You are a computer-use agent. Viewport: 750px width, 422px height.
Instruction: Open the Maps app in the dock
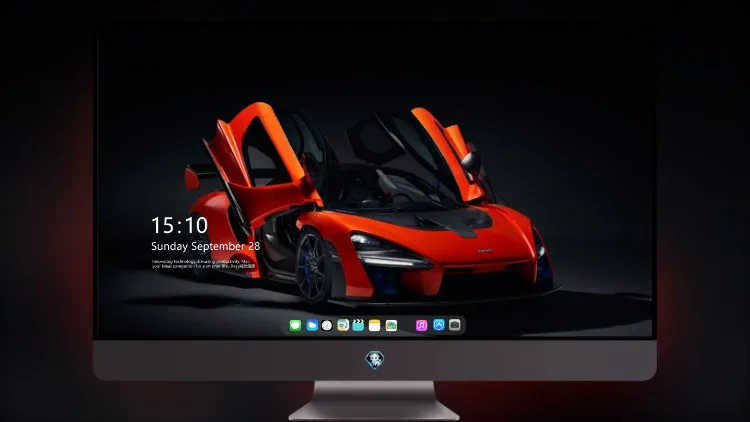tap(343, 325)
